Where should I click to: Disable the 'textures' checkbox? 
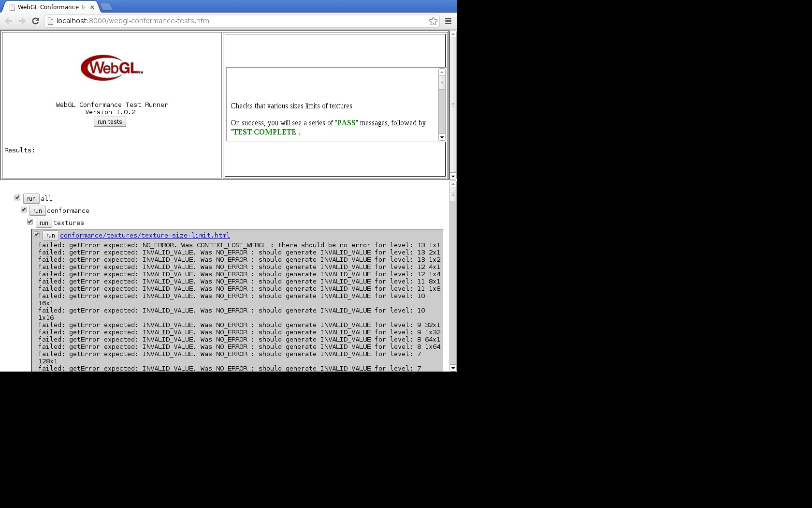point(30,222)
